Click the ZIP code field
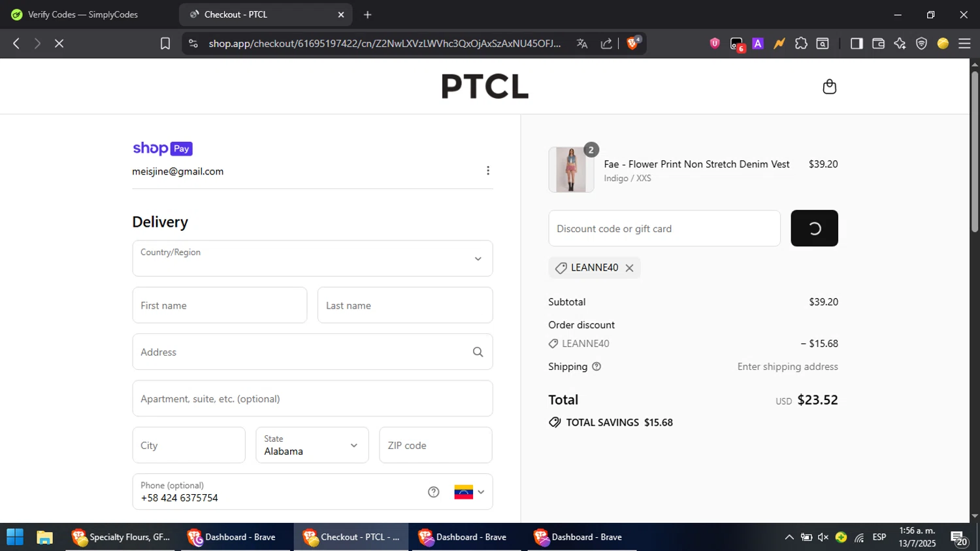This screenshot has width=980, height=551. click(435, 445)
